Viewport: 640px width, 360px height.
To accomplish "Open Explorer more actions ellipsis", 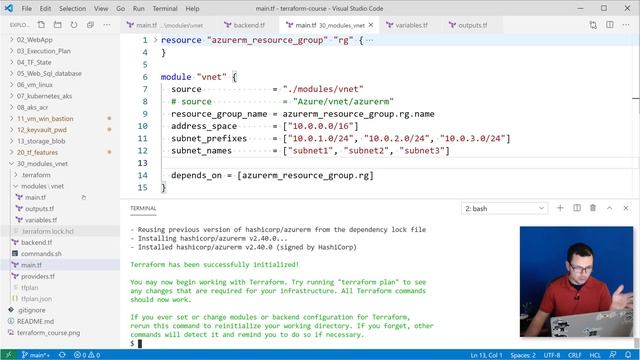I will (x=107, y=25).
